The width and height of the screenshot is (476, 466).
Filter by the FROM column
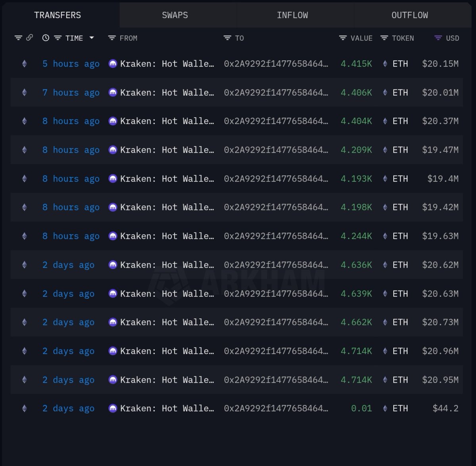coord(112,38)
